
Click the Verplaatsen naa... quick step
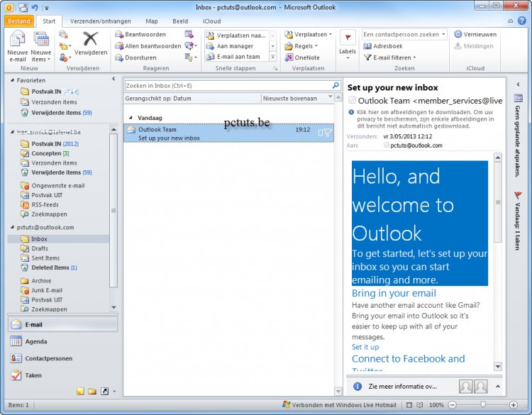pos(236,35)
